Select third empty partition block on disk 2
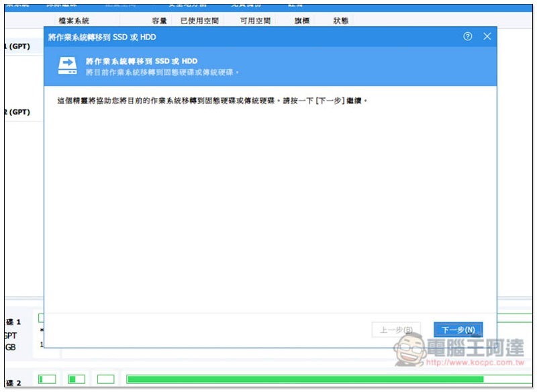The image size is (537, 392). click(105, 379)
